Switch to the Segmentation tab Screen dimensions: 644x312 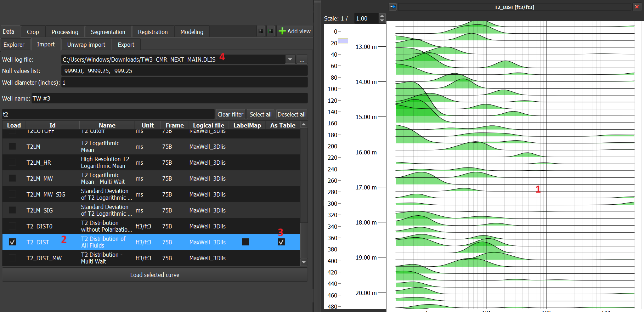pyautogui.click(x=108, y=32)
